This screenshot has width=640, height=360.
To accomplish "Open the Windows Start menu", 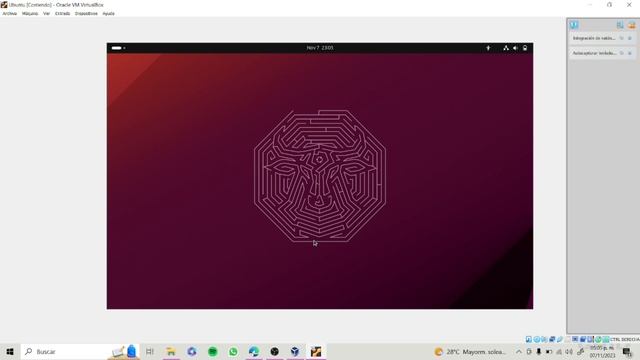I will [x=10, y=351].
